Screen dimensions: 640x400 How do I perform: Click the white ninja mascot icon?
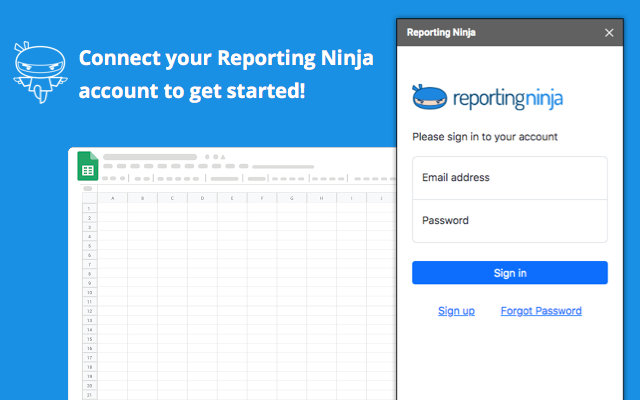(40, 72)
